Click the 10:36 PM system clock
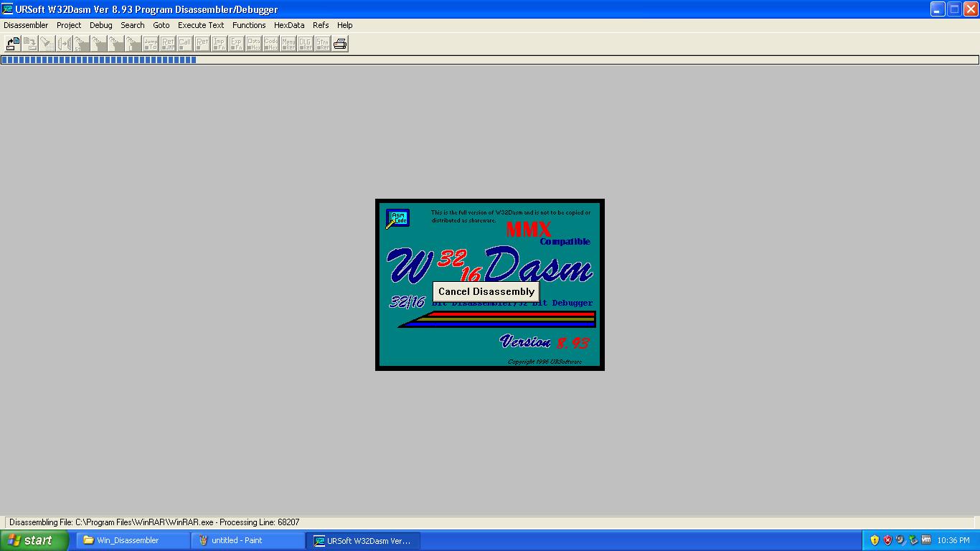The height and width of the screenshot is (551, 980). pos(953,540)
